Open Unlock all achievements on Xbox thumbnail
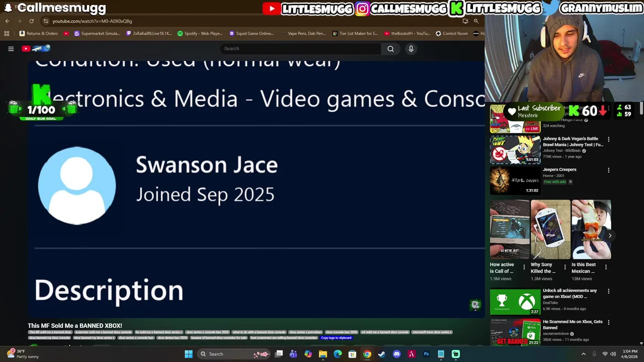 (x=515, y=302)
